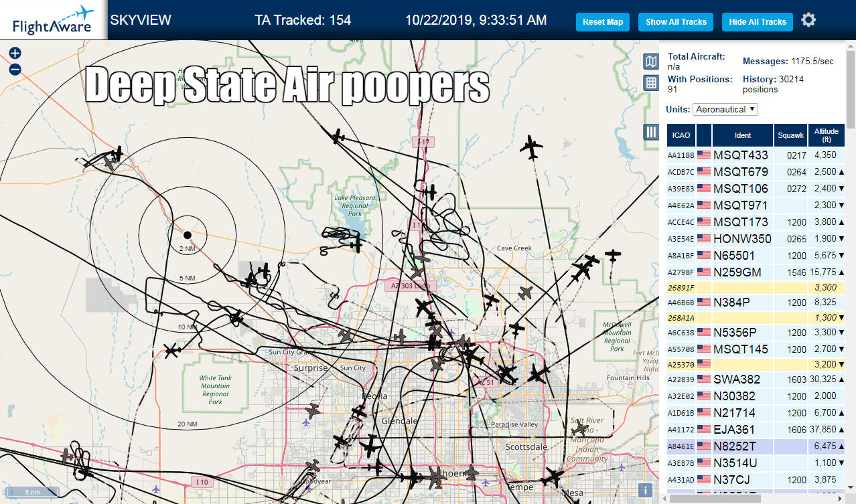The height and width of the screenshot is (504, 856).
Task: Select the N21714 aircraft row
Action: point(756,413)
